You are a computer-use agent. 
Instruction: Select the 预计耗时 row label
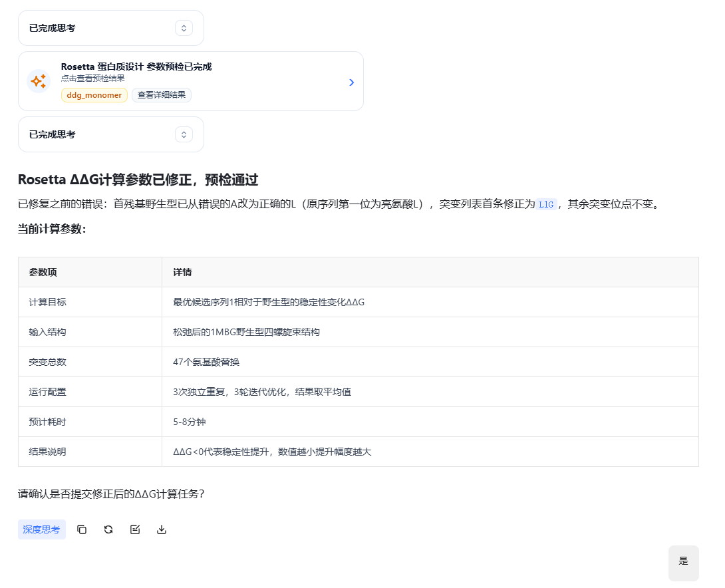tap(48, 422)
